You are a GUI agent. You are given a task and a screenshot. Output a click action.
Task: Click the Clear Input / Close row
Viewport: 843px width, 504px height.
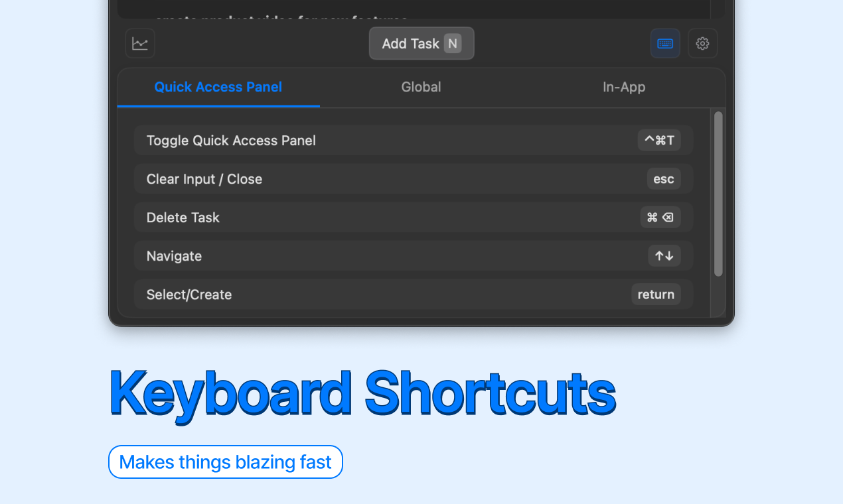[x=414, y=179]
